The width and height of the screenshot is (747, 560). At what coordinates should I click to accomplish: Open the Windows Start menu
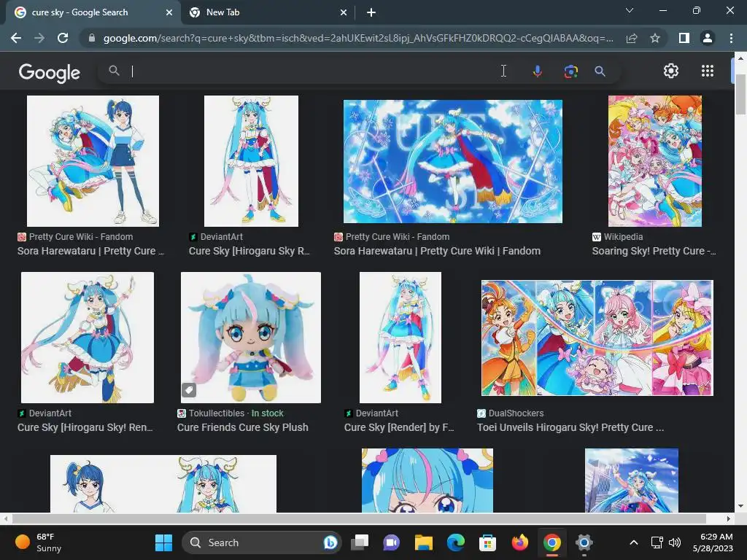pyautogui.click(x=163, y=542)
